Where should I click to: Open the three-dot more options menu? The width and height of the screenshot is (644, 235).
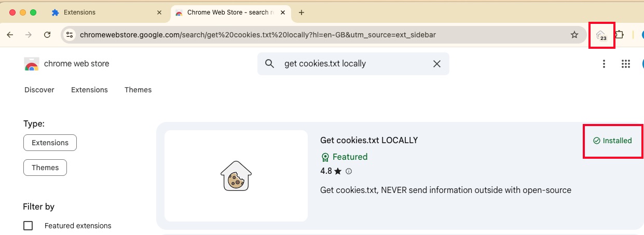coord(604,64)
